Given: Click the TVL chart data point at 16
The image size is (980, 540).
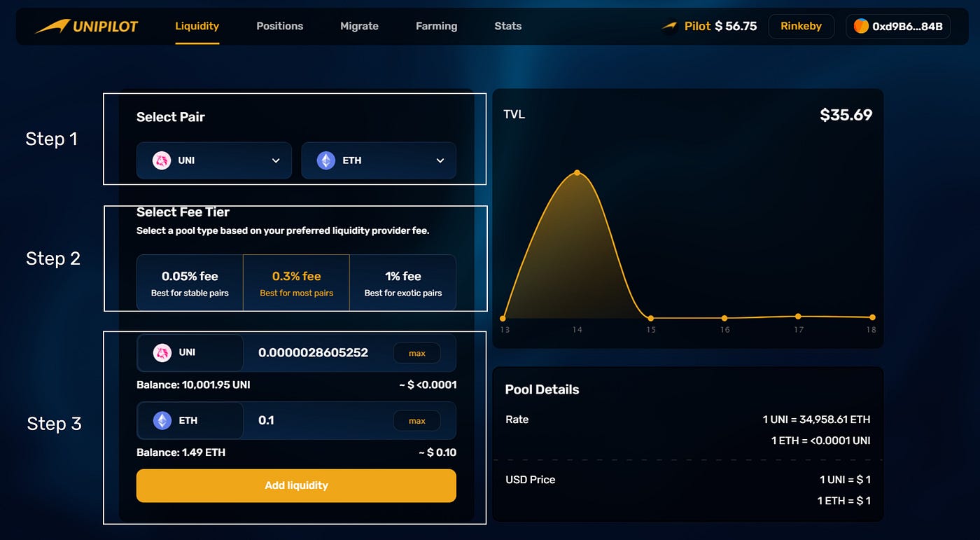Looking at the screenshot, I should (724, 318).
